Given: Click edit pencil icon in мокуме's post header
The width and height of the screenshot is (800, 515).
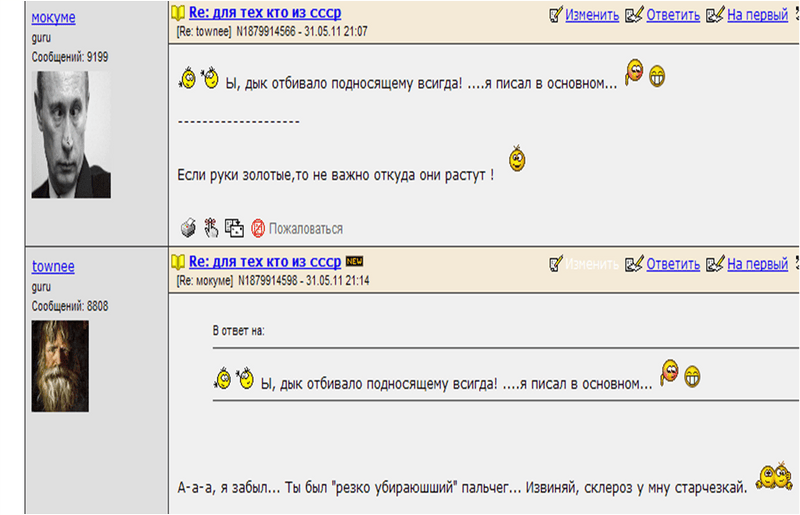Looking at the screenshot, I should click(x=556, y=14).
